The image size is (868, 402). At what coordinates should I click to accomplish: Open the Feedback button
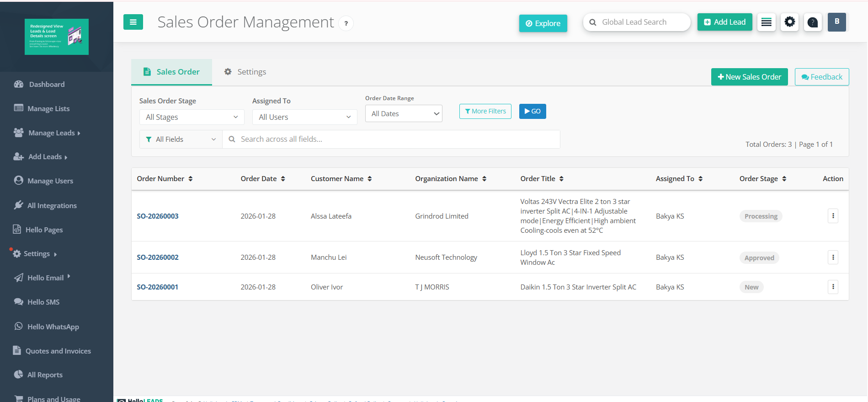[x=821, y=77]
